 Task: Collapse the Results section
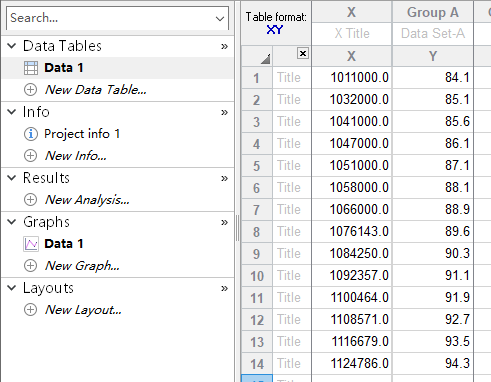pos(12,178)
